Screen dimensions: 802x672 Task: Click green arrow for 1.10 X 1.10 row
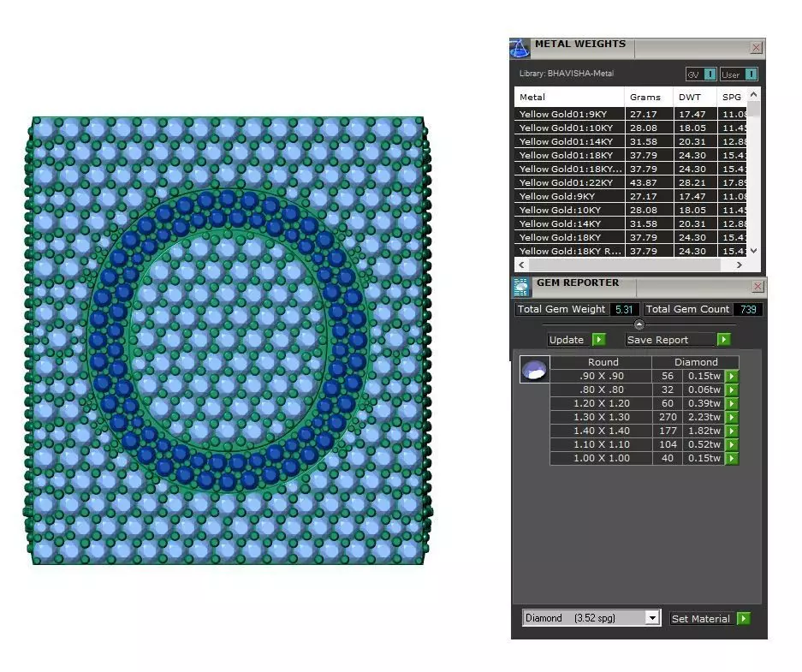(732, 445)
